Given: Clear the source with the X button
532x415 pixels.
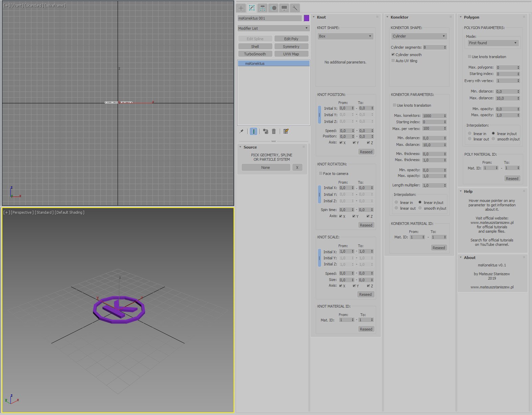Looking at the screenshot, I should [x=297, y=167].
